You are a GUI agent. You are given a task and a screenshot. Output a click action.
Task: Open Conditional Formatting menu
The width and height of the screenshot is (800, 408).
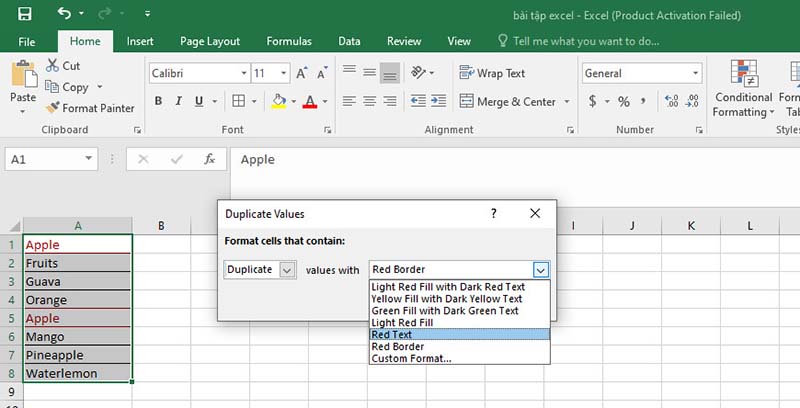(743, 89)
